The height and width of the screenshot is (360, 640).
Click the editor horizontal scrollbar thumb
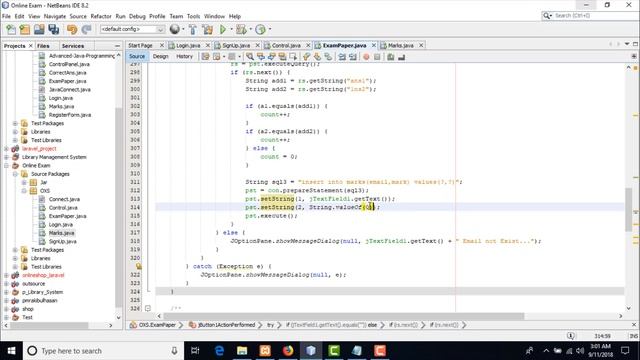tap(344, 316)
